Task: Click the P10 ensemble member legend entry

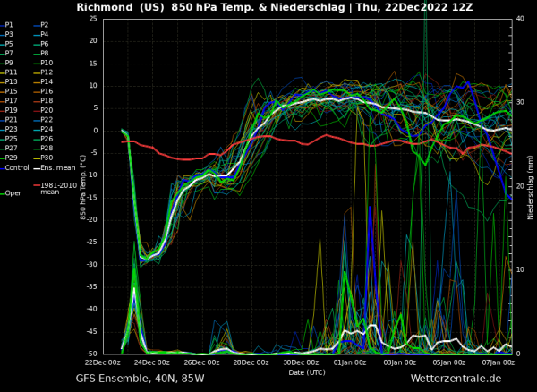Action: coord(47,63)
